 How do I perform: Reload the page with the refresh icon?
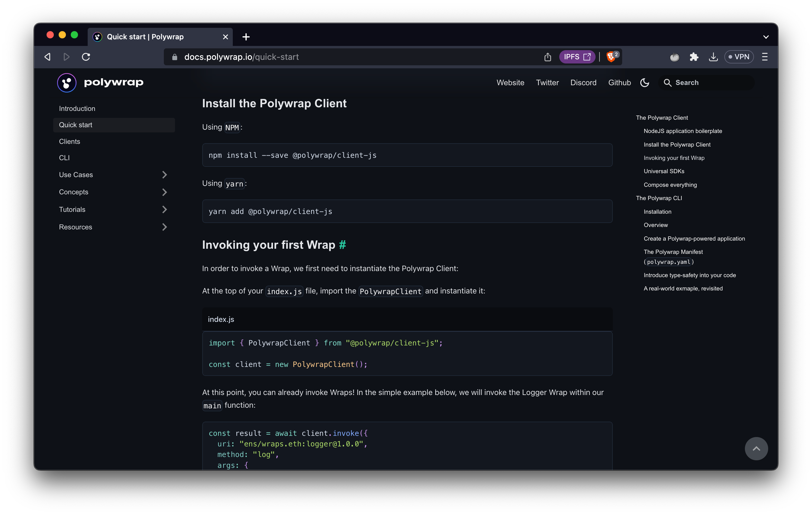86,57
